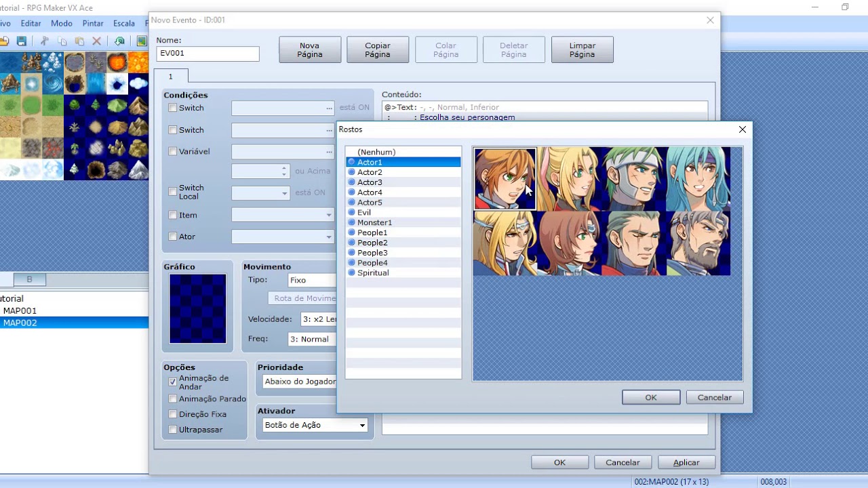Image resolution: width=868 pixels, height=488 pixels.
Task: Open the Variável selector ellipsis field
Action: point(283,152)
